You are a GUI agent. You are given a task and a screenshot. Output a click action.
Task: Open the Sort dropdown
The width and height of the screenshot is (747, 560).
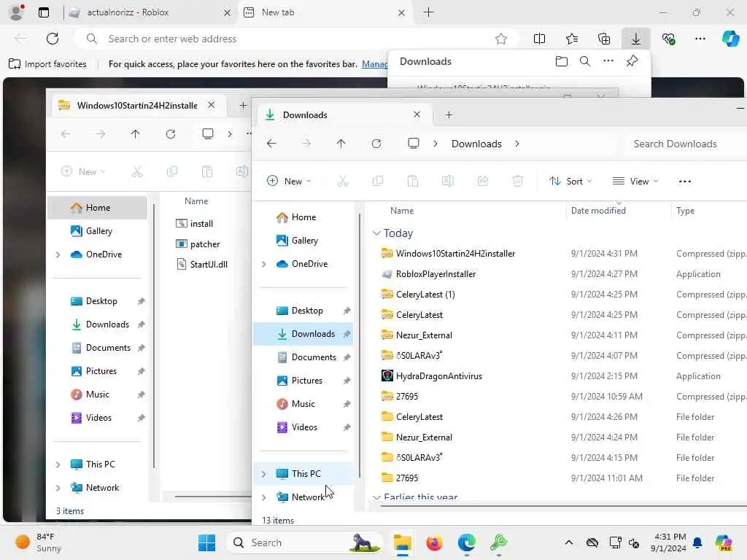(x=570, y=181)
